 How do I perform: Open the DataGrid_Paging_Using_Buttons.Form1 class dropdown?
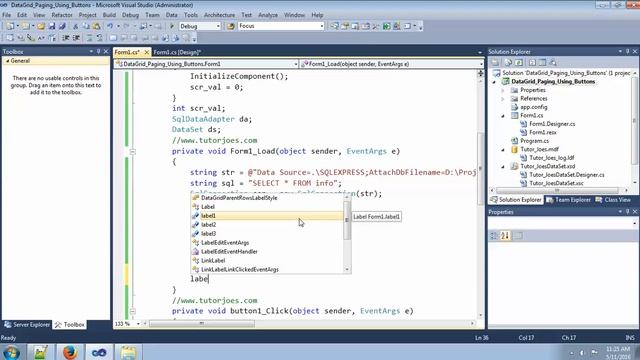[296, 64]
